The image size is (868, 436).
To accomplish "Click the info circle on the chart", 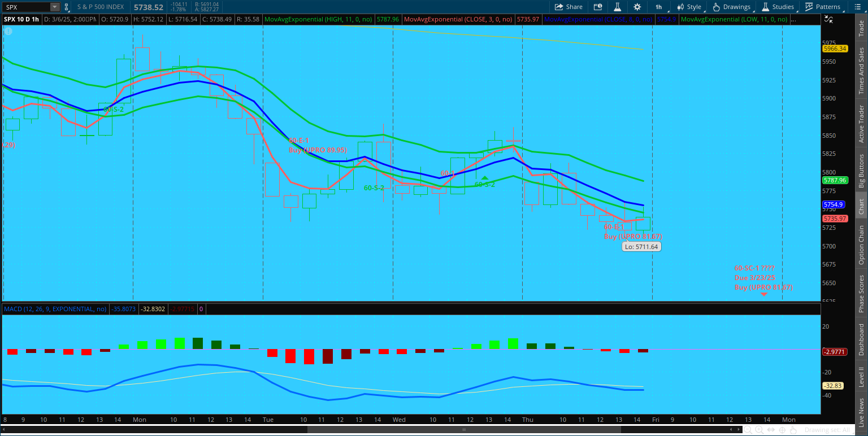I will (x=8, y=31).
